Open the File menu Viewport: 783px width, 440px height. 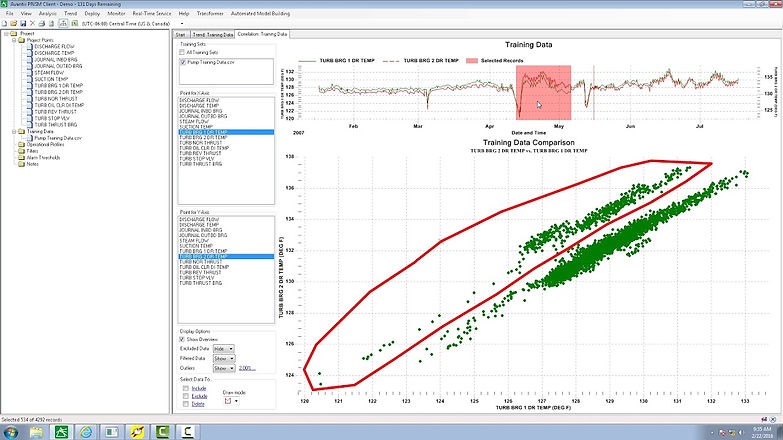[x=9, y=13]
